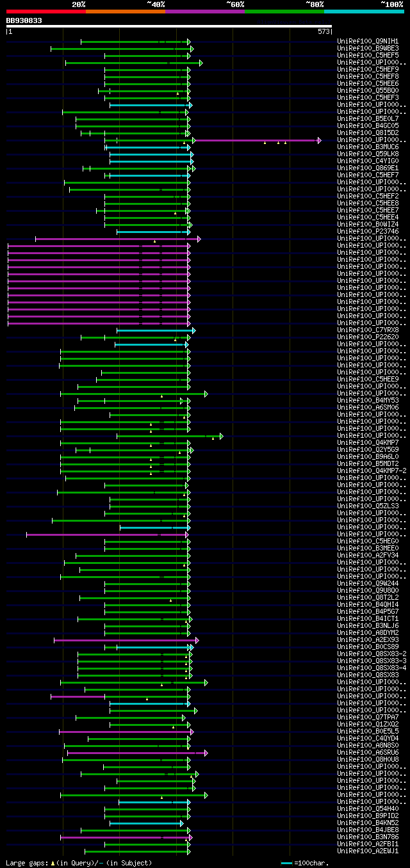Select the UniRef100_B4QHI4 label
This screenshot has height=868, width=410.
click(x=366, y=605)
